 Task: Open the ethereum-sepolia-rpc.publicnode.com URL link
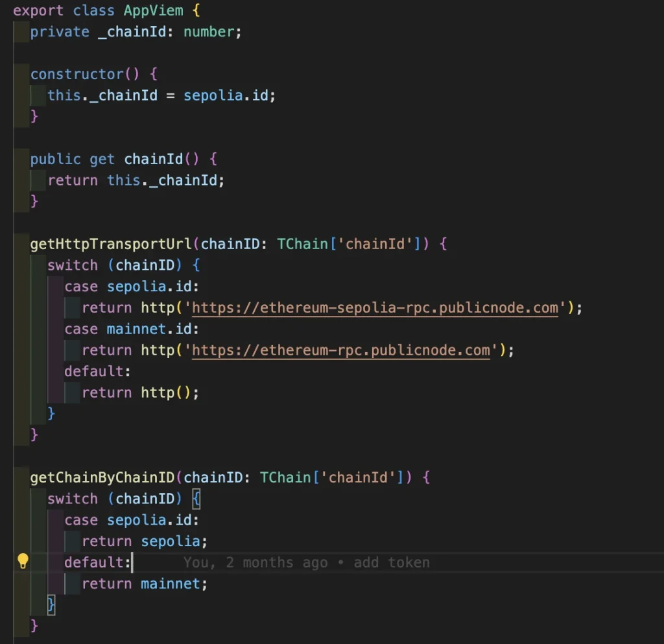(x=375, y=307)
